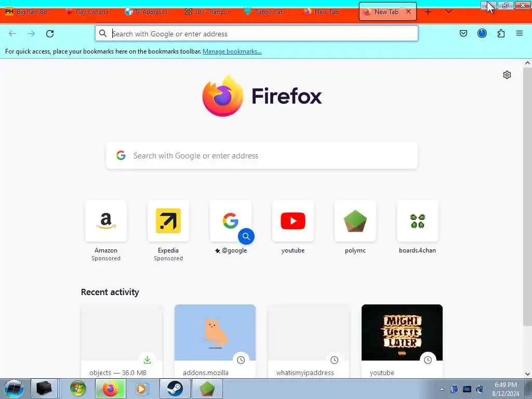Click the taskbar clock 6:49 PM
Image resolution: width=532 pixels, height=399 pixels.
point(506,385)
